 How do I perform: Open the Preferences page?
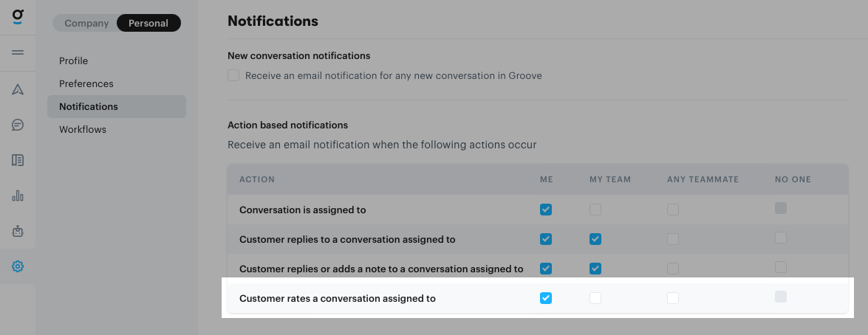click(86, 83)
